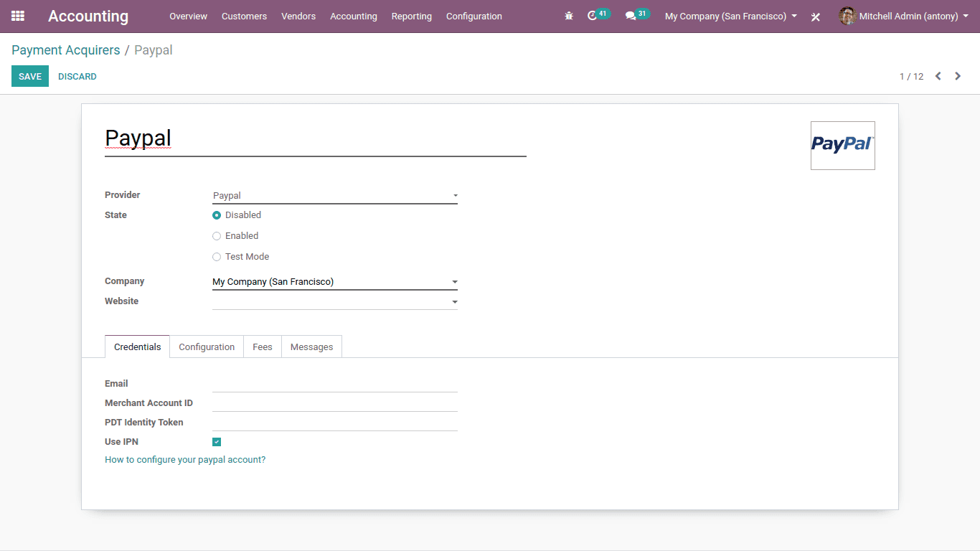The width and height of the screenshot is (980, 551).
Task: Click Mitchell Admin avatar picture
Action: pyautogui.click(x=847, y=16)
